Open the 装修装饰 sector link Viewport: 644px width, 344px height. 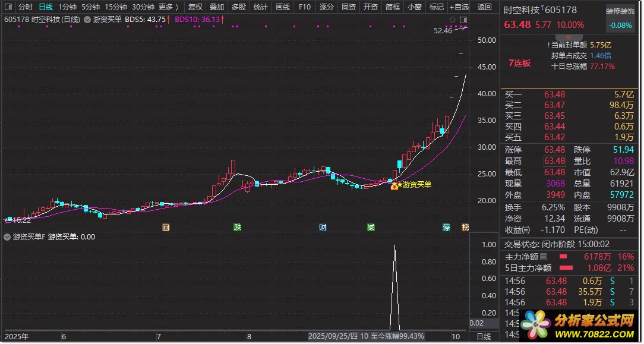620,11
